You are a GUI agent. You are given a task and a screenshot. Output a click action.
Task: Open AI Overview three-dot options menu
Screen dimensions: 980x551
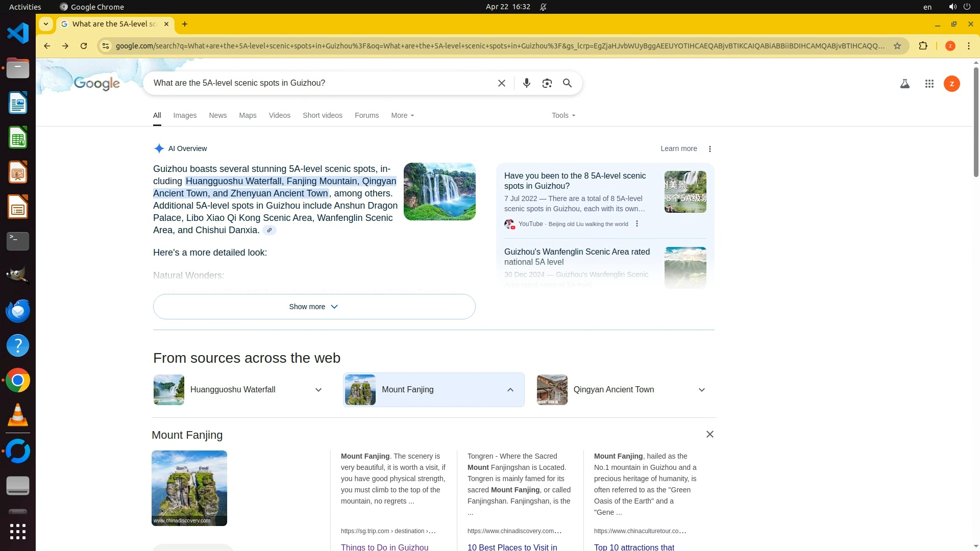pos(709,149)
